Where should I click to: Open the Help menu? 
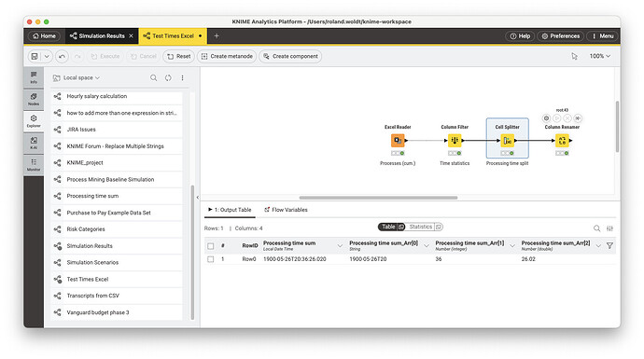520,36
